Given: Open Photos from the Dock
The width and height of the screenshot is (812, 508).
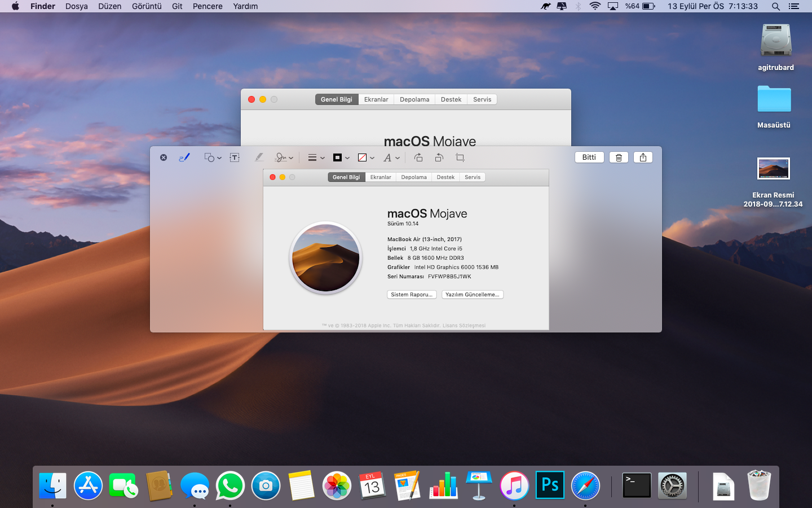Looking at the screenshot, I should (x=337, y=486).
